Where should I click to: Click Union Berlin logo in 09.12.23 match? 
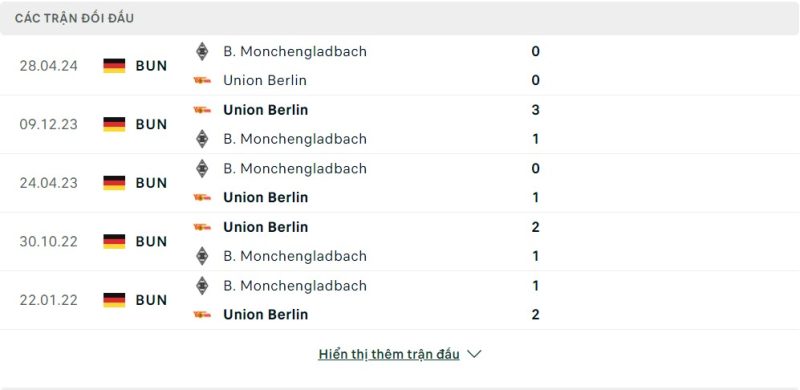coord(202,110)
